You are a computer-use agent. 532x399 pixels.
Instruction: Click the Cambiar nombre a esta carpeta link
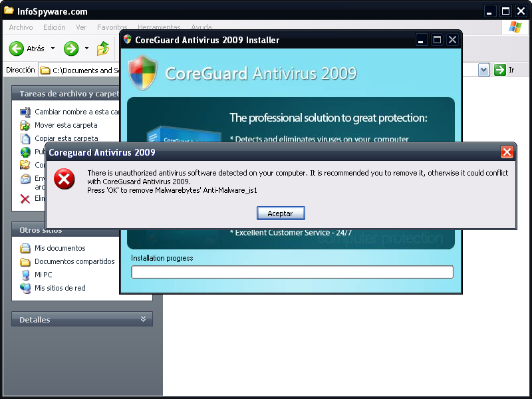(77, 112)
